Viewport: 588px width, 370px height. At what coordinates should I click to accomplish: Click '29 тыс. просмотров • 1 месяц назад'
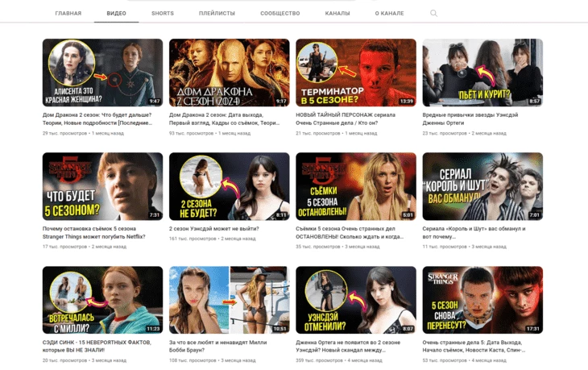(x=83, y=133)
